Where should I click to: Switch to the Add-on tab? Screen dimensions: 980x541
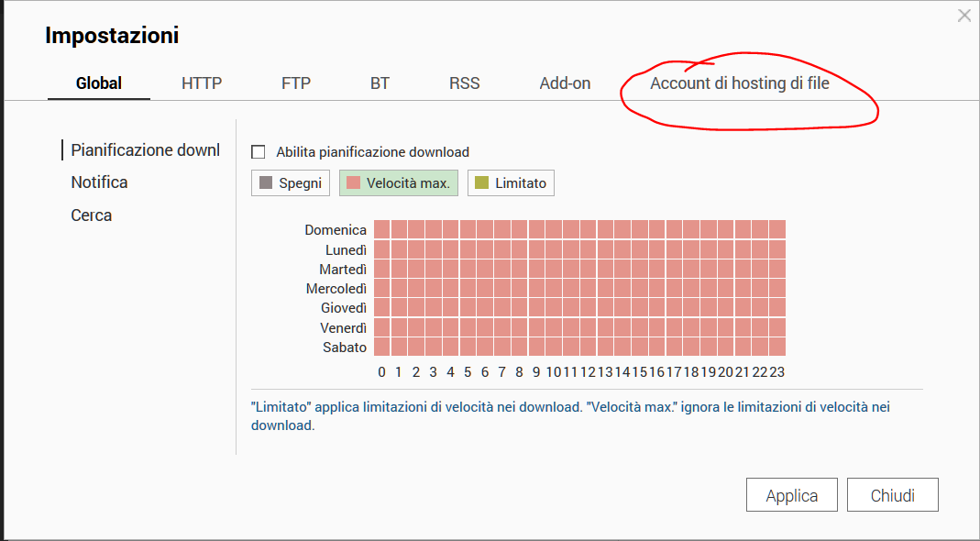coord(565,83)
